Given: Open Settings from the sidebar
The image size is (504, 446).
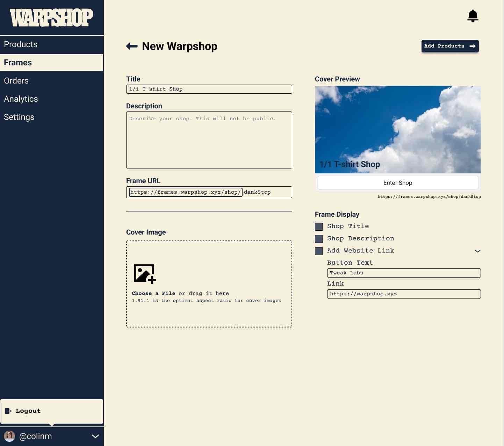Looking at the screenshot, I should point(19,117).
